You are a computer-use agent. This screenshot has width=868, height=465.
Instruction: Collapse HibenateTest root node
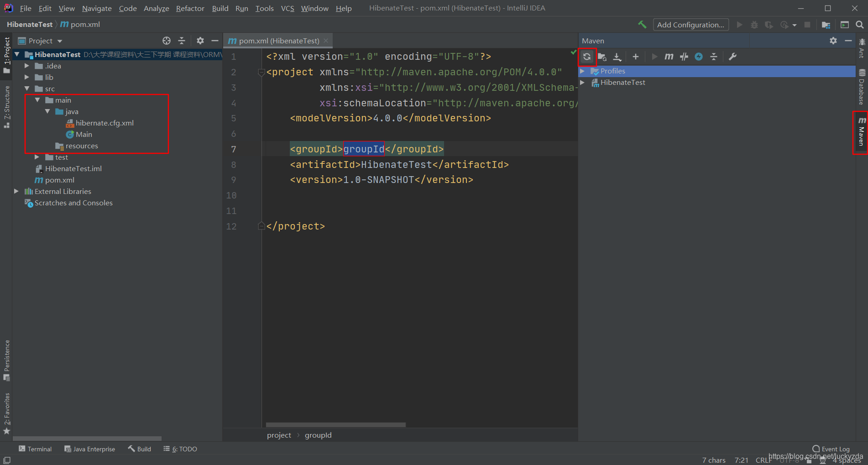tap(17, 54)
